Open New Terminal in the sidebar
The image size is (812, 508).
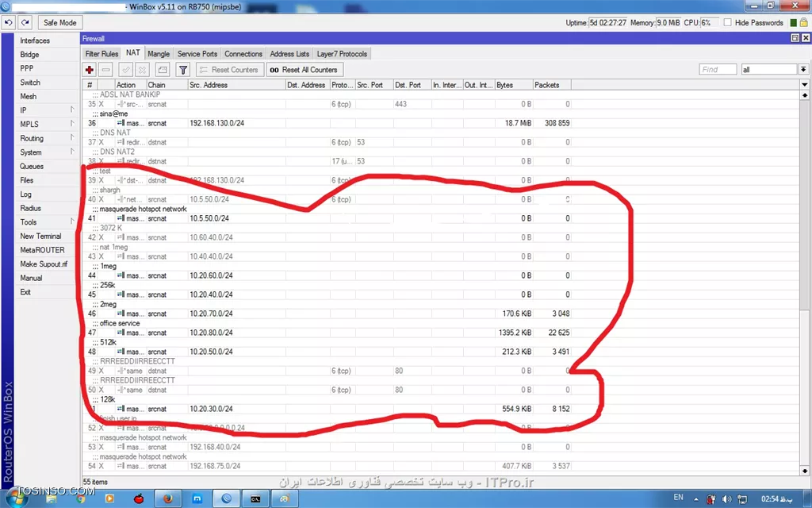pos(41,236)
